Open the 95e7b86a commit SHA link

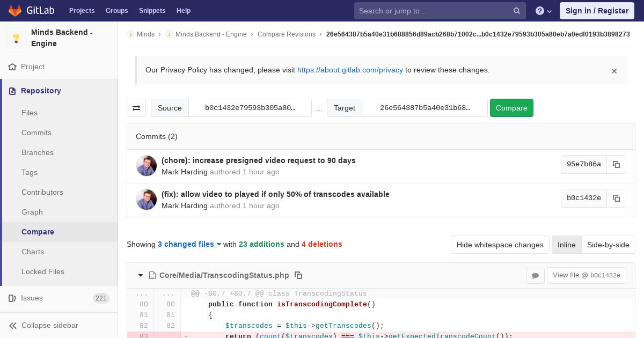pyautogui.click(x=584, y=165)
